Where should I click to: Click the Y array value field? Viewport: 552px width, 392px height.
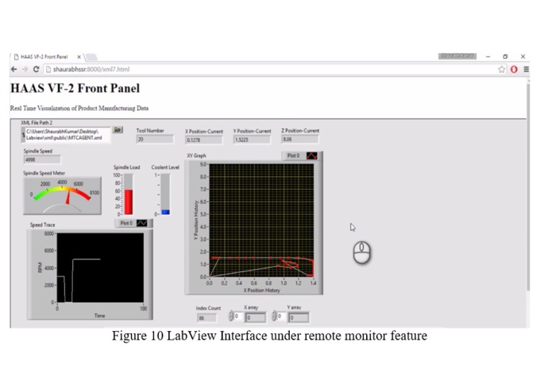(299, 318)
